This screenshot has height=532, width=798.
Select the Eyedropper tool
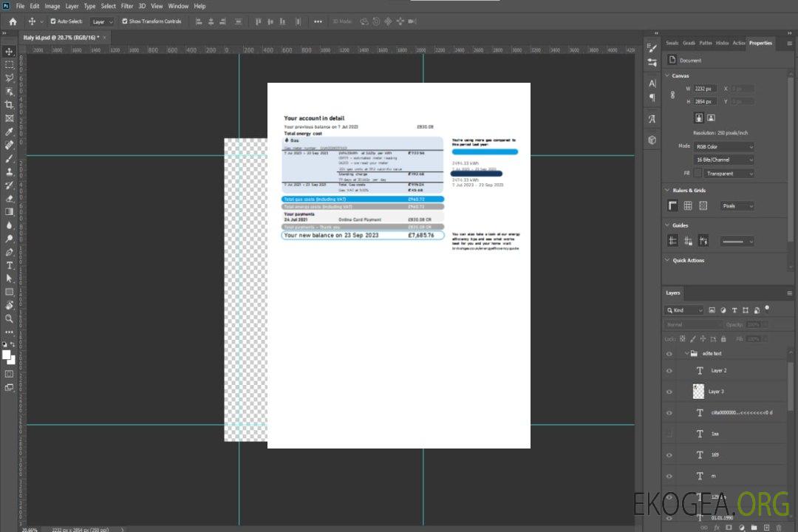point(10,132)
